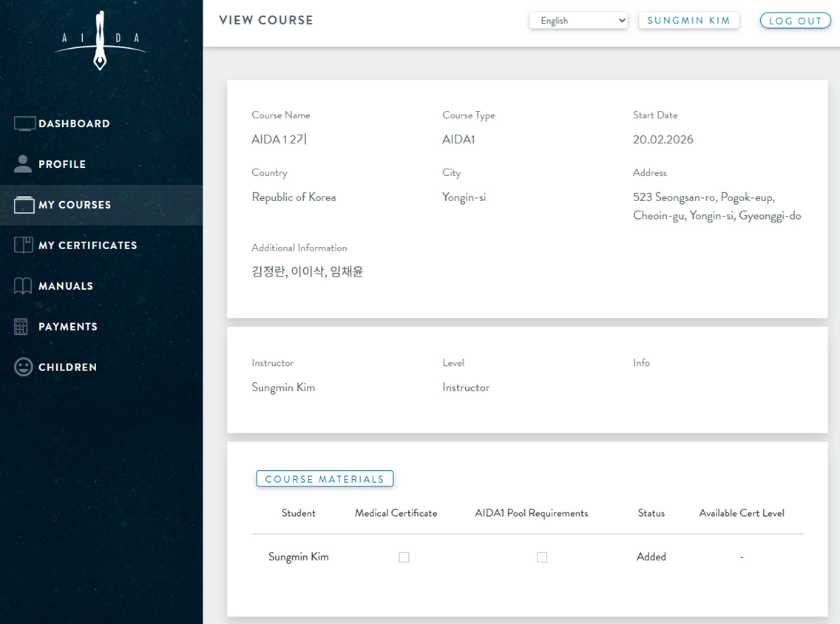Image resolution: width=840 pixels, height=624 pixels.
Task: Click the 'Medical Certificate' column header
Action: [396, 513]
